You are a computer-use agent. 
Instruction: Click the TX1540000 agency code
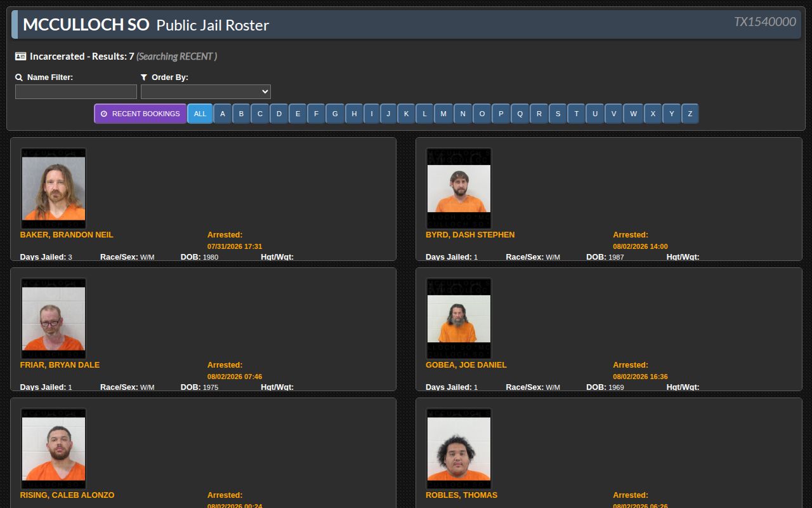tap(765, 22)
